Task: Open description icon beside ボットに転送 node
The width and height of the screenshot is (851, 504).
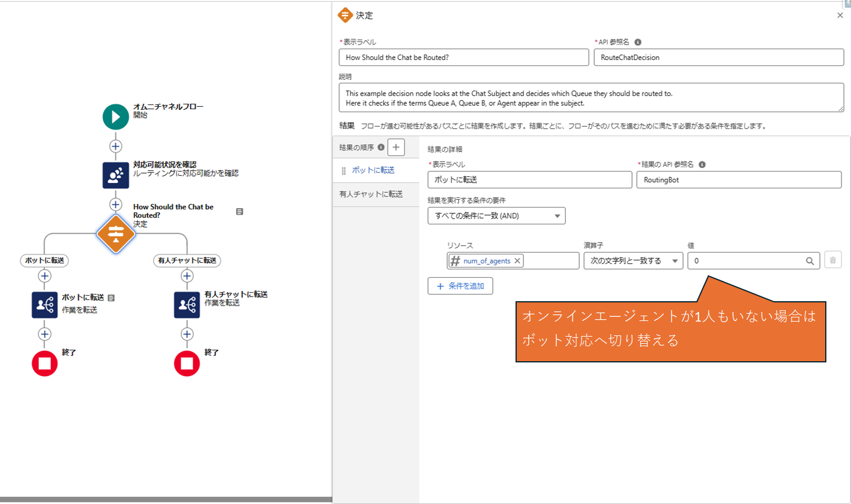Action: pyautogui.click(x=111, y=298)
